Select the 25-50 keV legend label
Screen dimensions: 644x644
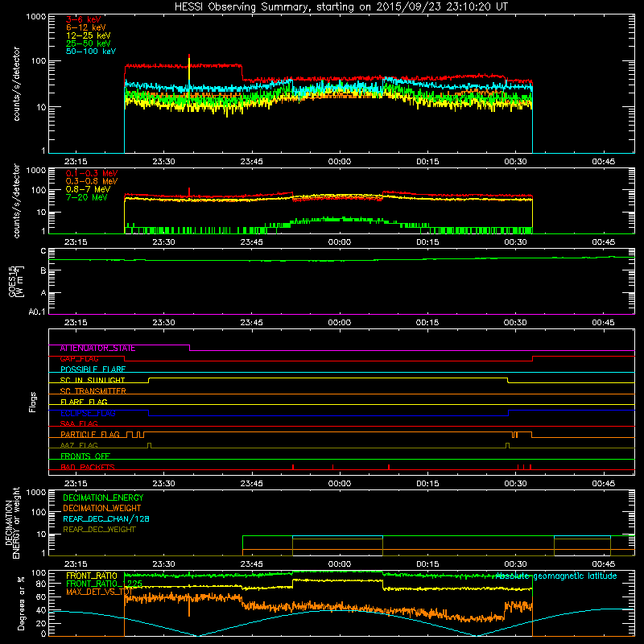pyautogui.click(x=89, y=43)
